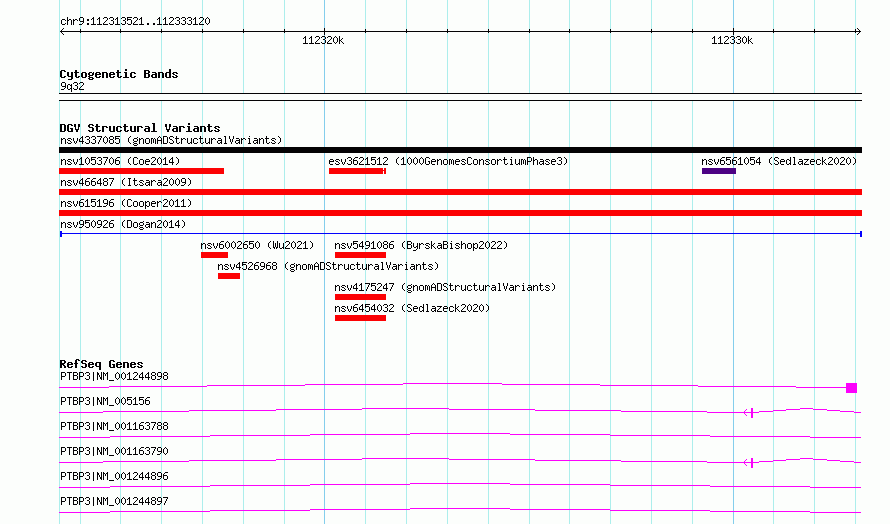This screenshot has height=524, width=890.
Task: Click the exon marker on NM_001163790 transcript
Action: [750, 463]
